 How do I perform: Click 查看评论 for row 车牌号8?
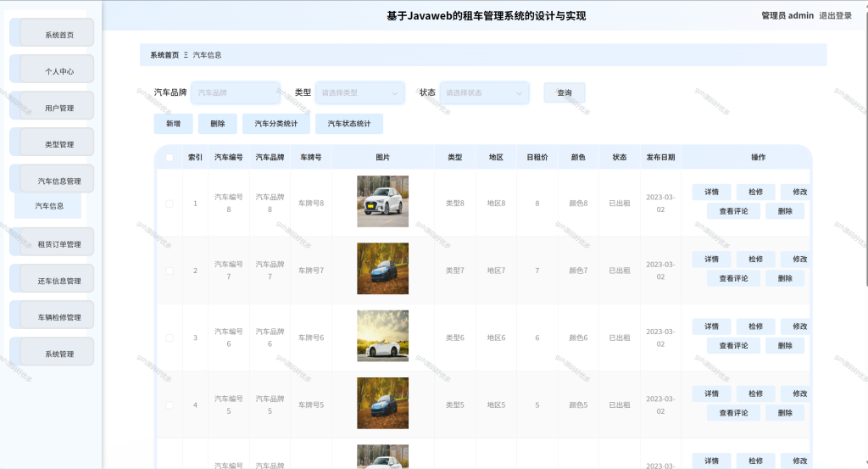(x=733, y=211)
